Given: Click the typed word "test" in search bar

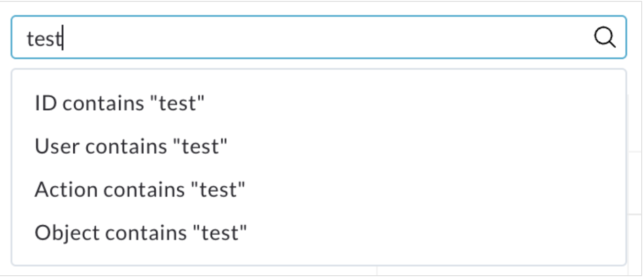Looking at the screenshot, I should 44,39.
